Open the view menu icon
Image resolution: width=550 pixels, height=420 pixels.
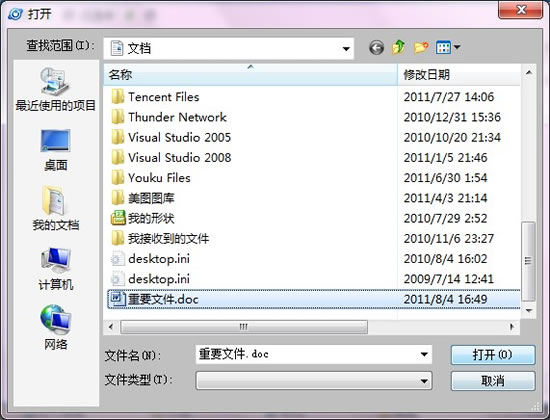click(448, 47)
